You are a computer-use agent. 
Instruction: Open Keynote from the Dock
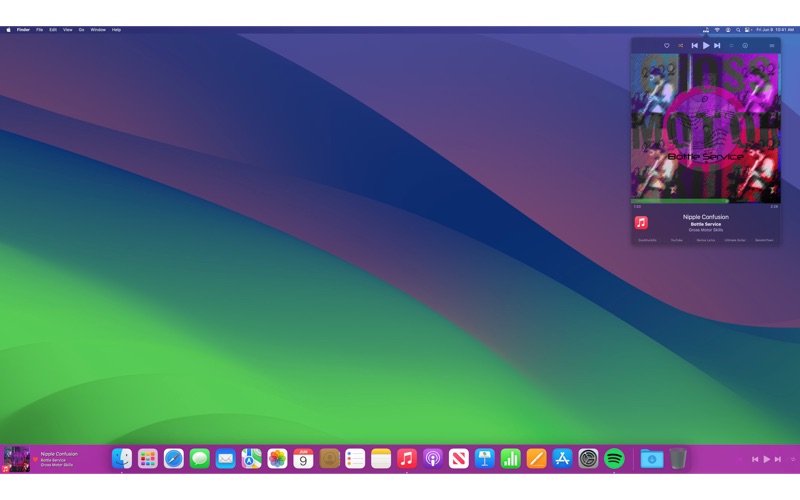coord(485,458)
